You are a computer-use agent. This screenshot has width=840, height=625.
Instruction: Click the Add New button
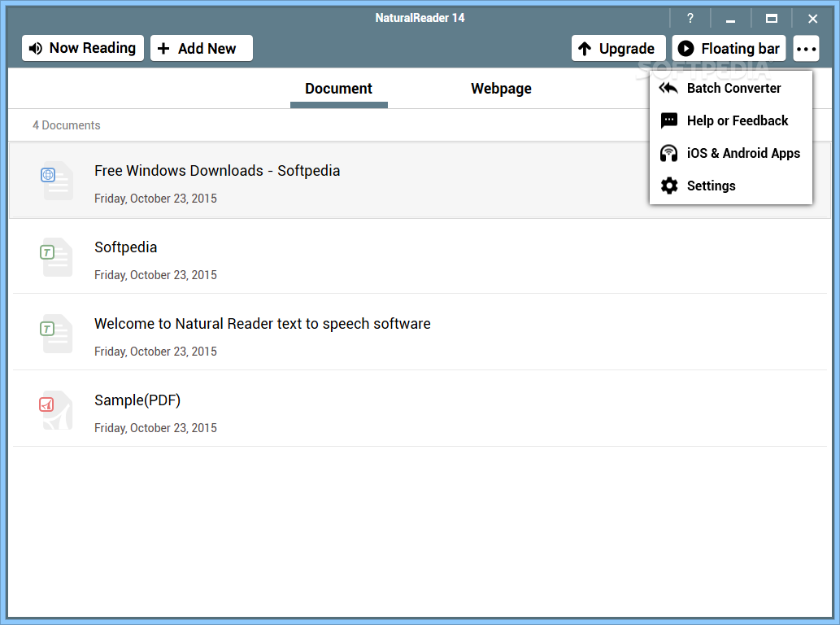[202, 48]
